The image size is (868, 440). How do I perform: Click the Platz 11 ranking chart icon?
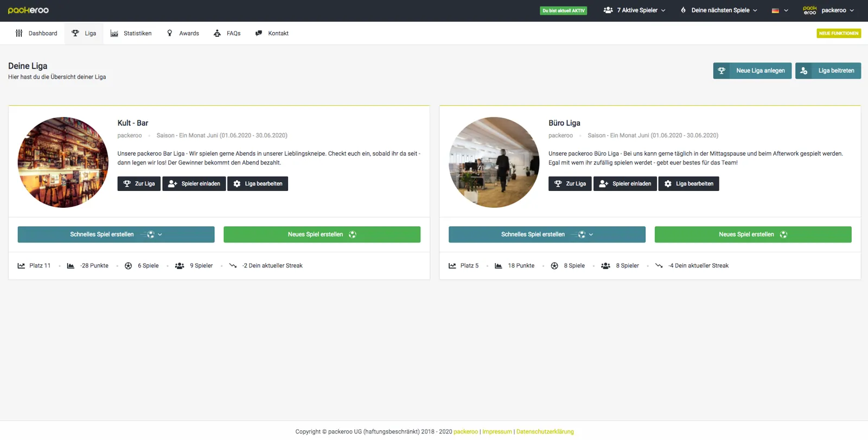(x=21, y=266)
